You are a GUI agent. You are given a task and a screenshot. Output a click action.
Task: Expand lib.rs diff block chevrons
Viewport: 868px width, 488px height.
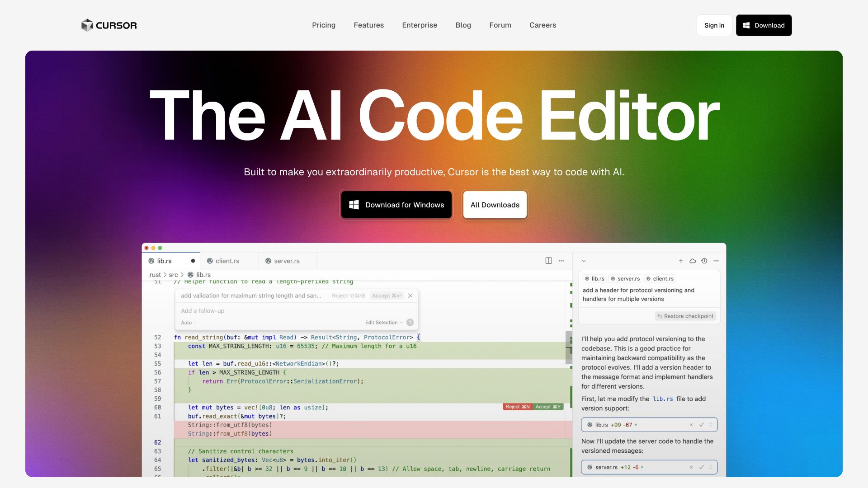(711, 425)
